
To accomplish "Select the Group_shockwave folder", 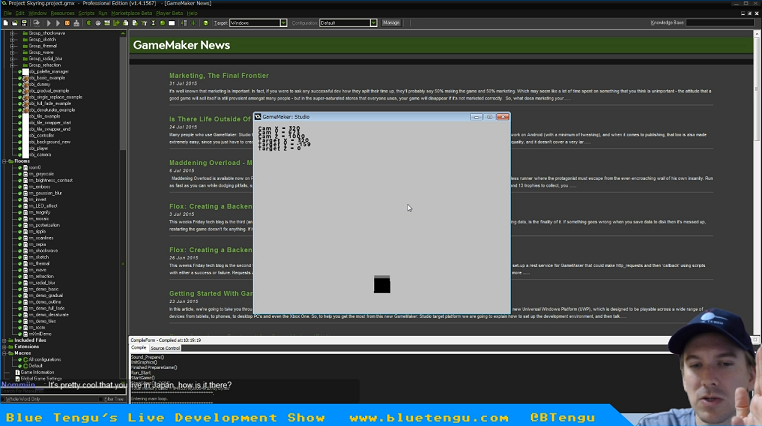I will pos(47,33).
